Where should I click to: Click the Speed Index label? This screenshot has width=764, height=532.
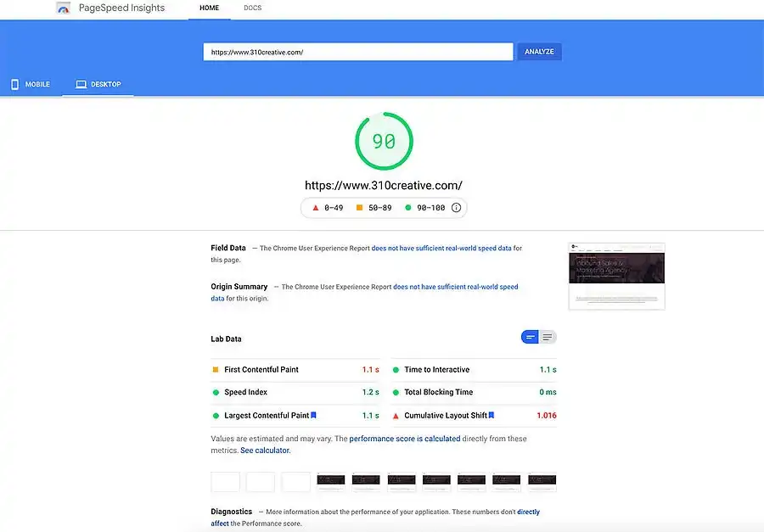click(245, 392)
